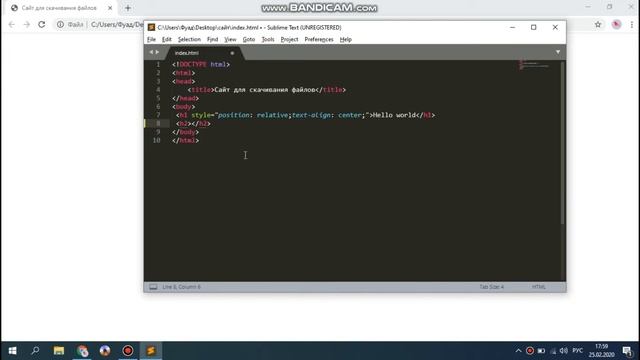Open the View menu
640x360 pixels.
click(x=230, y=40)
